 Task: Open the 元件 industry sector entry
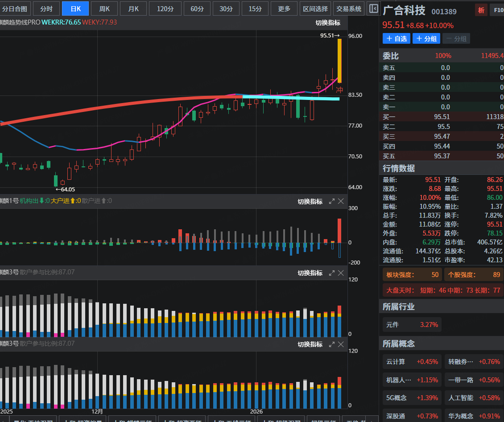412,325
